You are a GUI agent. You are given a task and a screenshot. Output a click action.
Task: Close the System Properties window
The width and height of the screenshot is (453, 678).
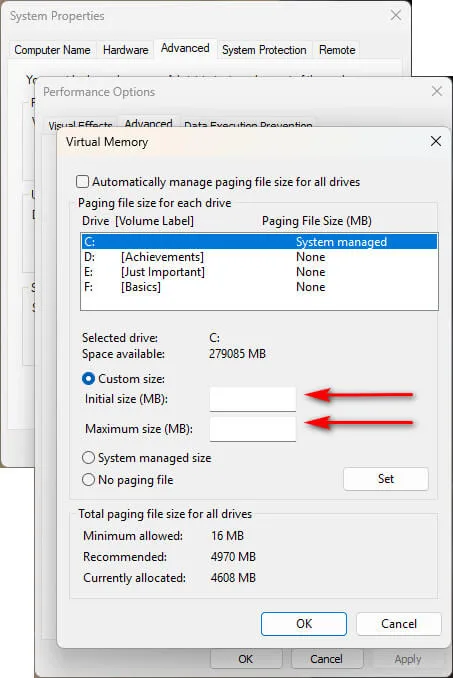point(396,15)
